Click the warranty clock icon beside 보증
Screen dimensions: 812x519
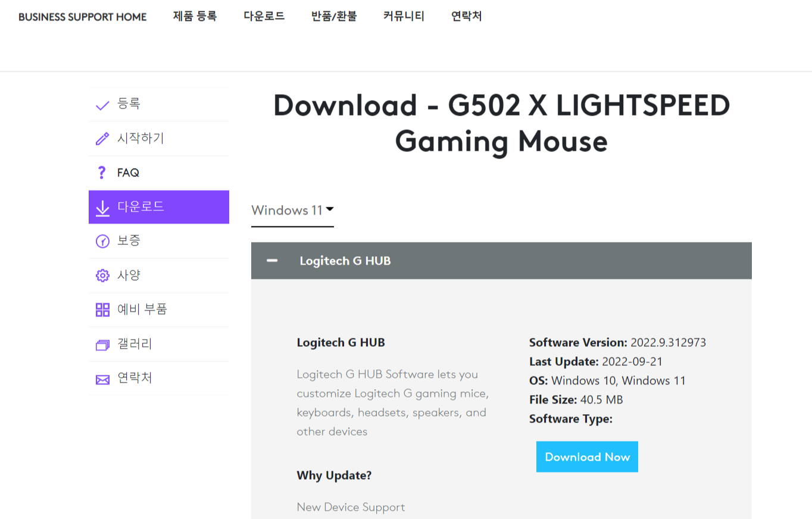[102, 241]
